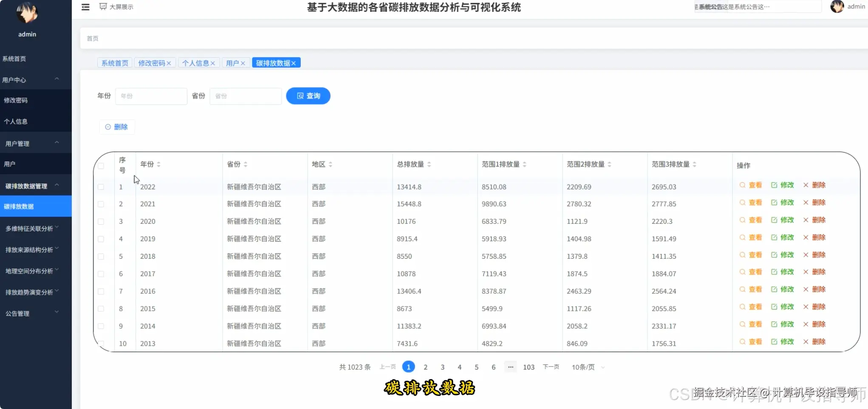Click the 修改 edit icon for the 2021 row
The width and height of the screenshot is (868, 409).
point(782,203)
